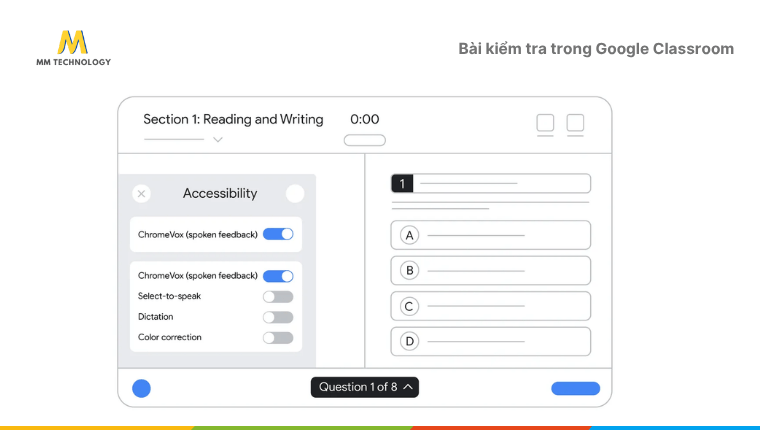Viewport: 760px width, 430px height.
Task: Click the second square icon at top right
Action: pyautogui.click(x=575, y=123)
